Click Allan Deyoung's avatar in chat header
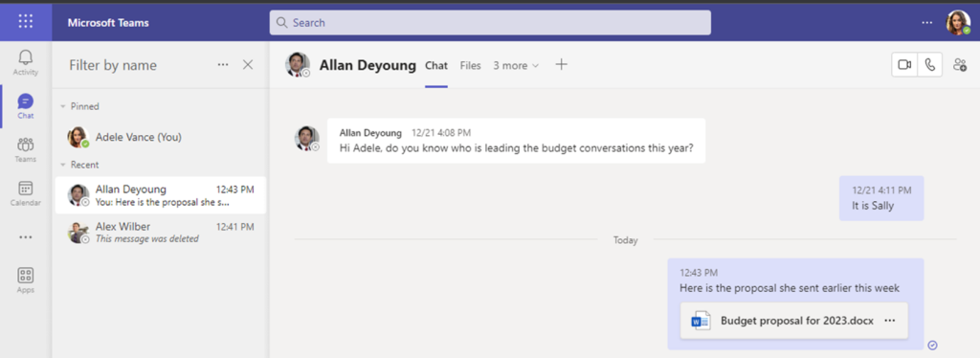The image size is (980, 358). (x=298, y=64)
